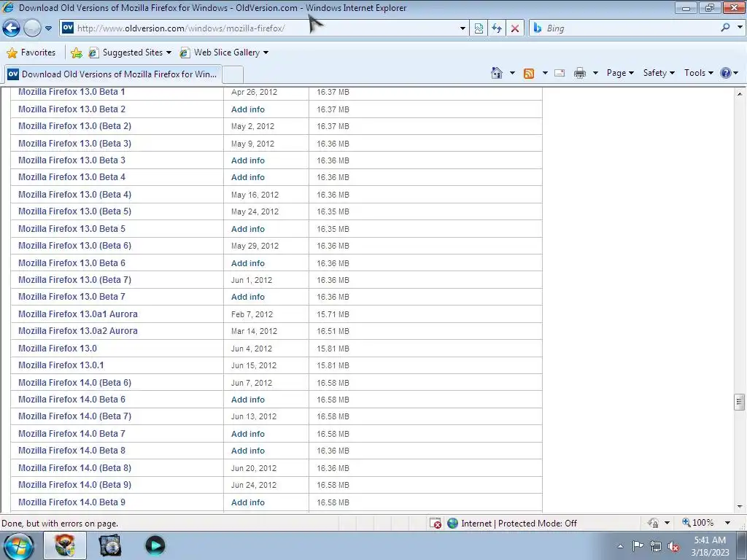Click the muted volume tray icon

click(673, 547)
